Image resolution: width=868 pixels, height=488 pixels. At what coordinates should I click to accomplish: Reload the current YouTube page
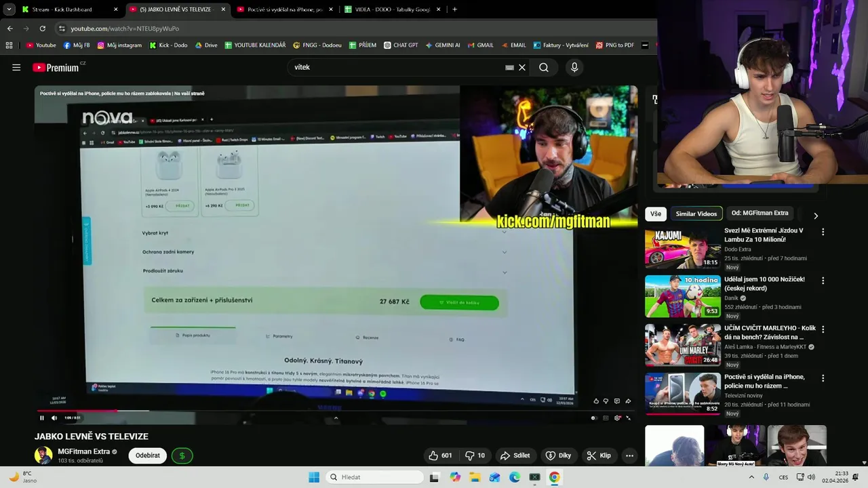coord(42,28)
